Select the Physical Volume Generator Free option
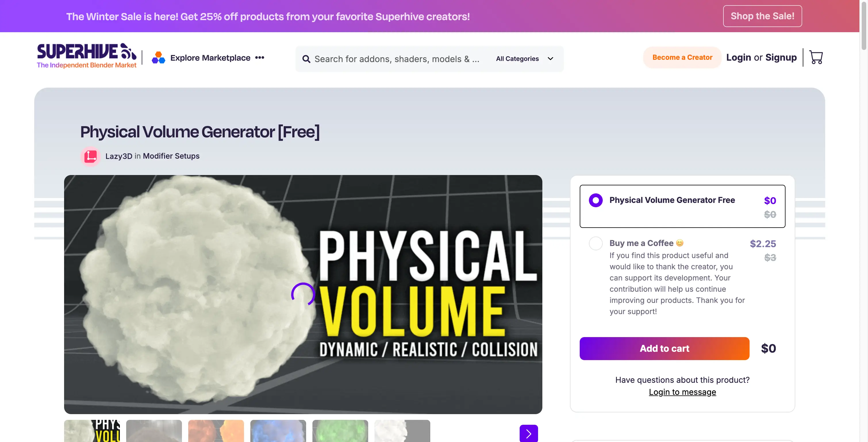Image resolution: width=868 pixels, height=442 pixels. pos(595,200)
